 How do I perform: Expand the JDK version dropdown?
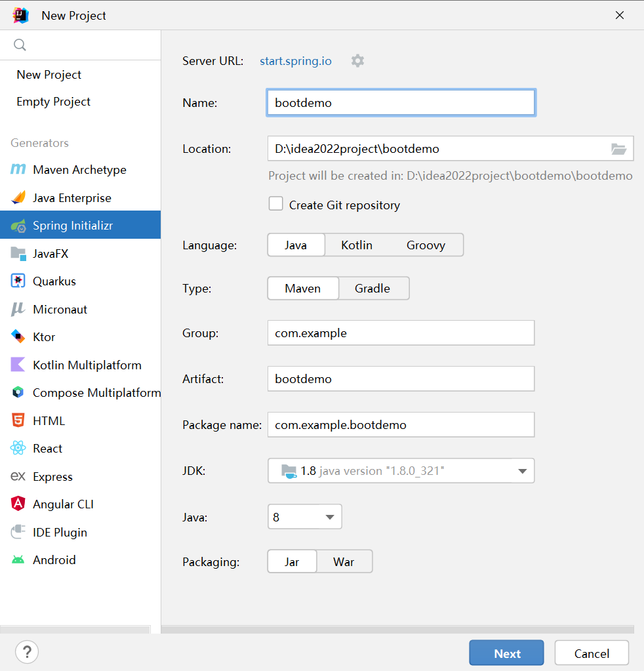[x=401, y=471]
